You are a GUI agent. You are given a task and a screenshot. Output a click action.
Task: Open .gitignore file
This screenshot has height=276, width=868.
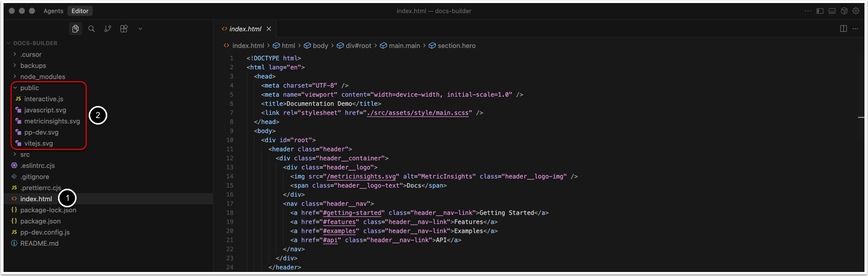pyautogui.click(x=34, y=177)
